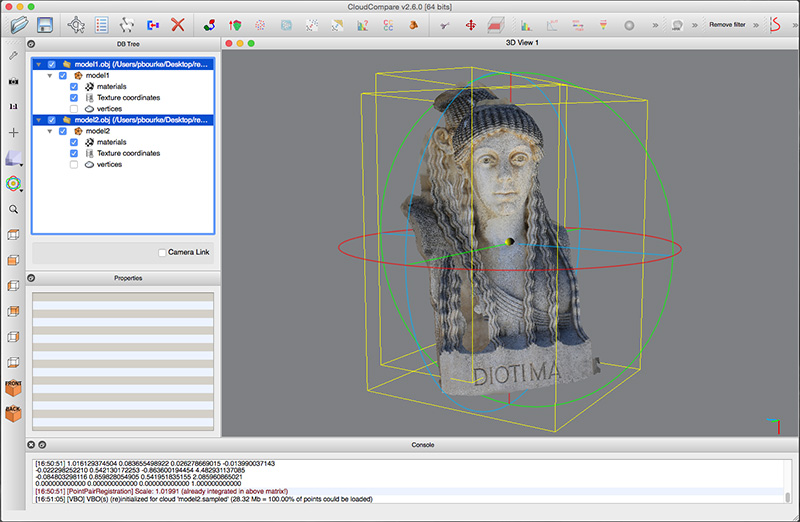Uncheck Texture coordinates under model1
800x522 pixels.
pos(74,98)
